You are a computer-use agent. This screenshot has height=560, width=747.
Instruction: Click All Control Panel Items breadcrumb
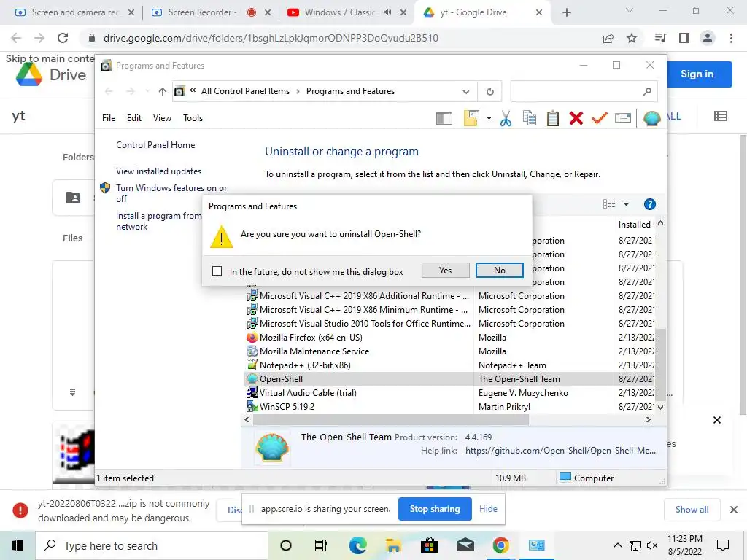point(245,91)
